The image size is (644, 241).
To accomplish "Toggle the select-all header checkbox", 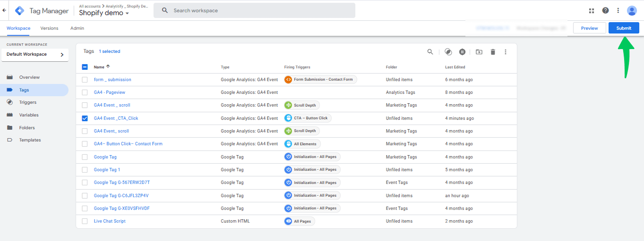I will [85, 67].
